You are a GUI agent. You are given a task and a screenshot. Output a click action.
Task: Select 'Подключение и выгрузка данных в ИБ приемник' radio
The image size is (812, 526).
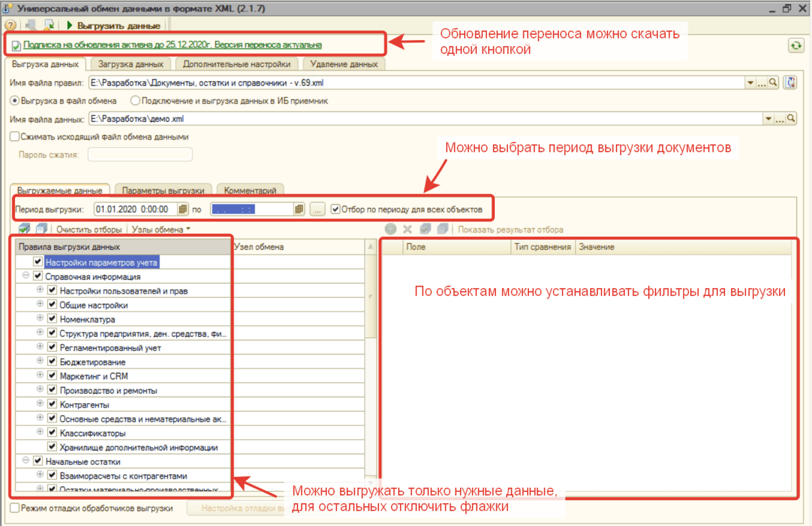pos(136,101)
